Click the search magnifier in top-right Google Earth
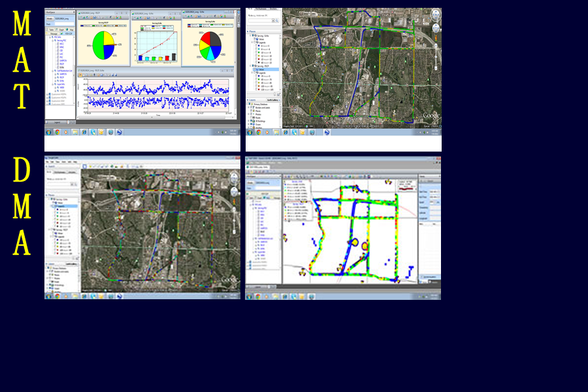The width and height of the screenshot is (588, 392). [277, 22]
